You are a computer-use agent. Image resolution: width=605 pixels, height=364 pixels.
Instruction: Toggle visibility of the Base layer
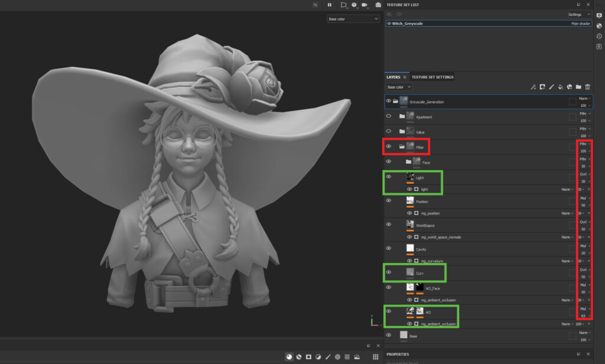[389, 335]
